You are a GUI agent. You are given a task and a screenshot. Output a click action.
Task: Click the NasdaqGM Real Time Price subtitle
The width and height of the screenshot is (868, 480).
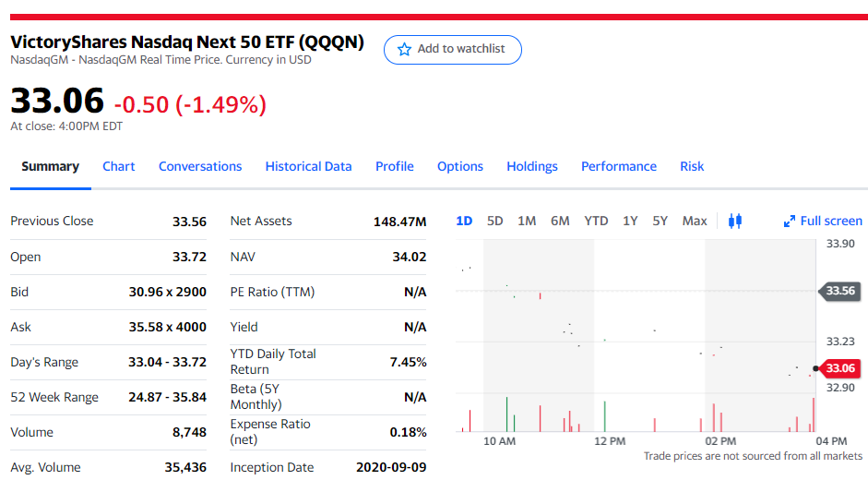(161, 60)
